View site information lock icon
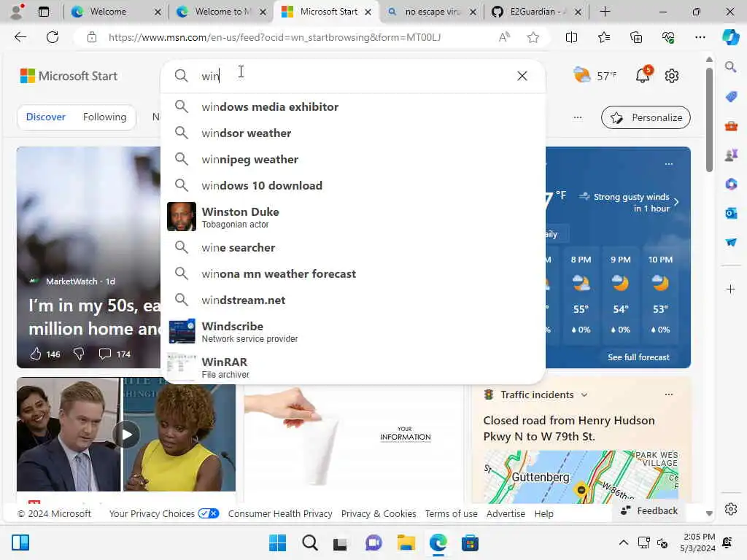Screen dimensions: 747x560 click(x=92, y=37)
